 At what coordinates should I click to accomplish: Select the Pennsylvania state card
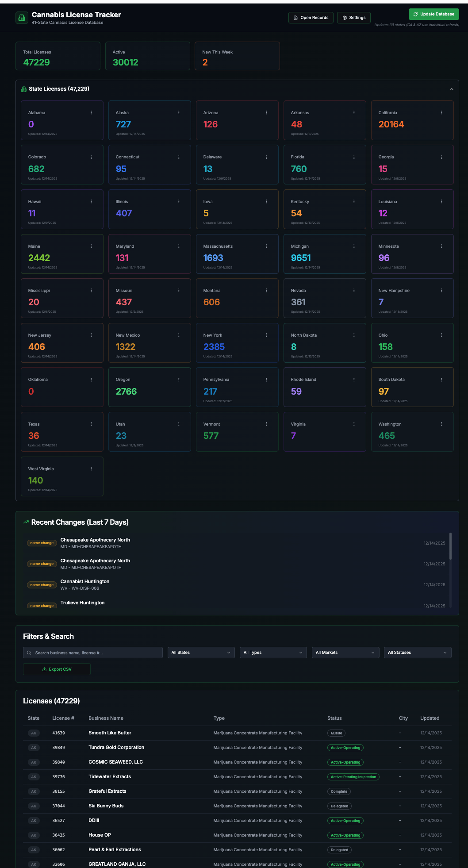(237, 387)
